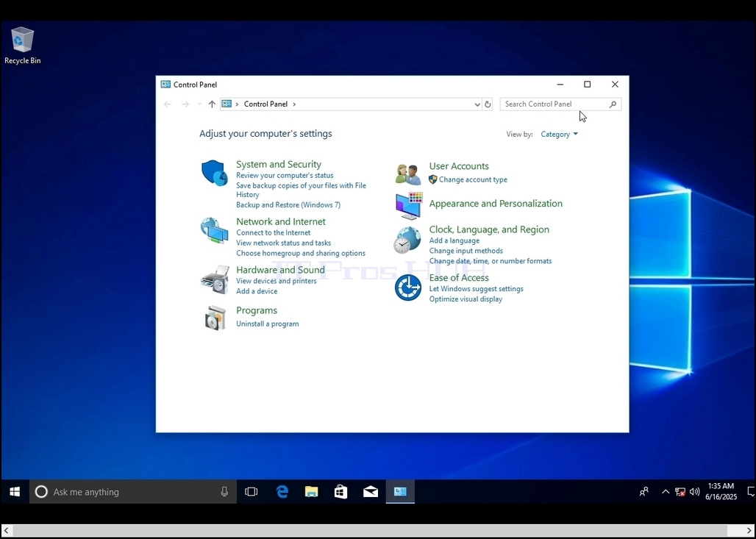Viewport: 756px width, 539px height.
Task: Go up one level with the arrow
Action: (212, 104)
